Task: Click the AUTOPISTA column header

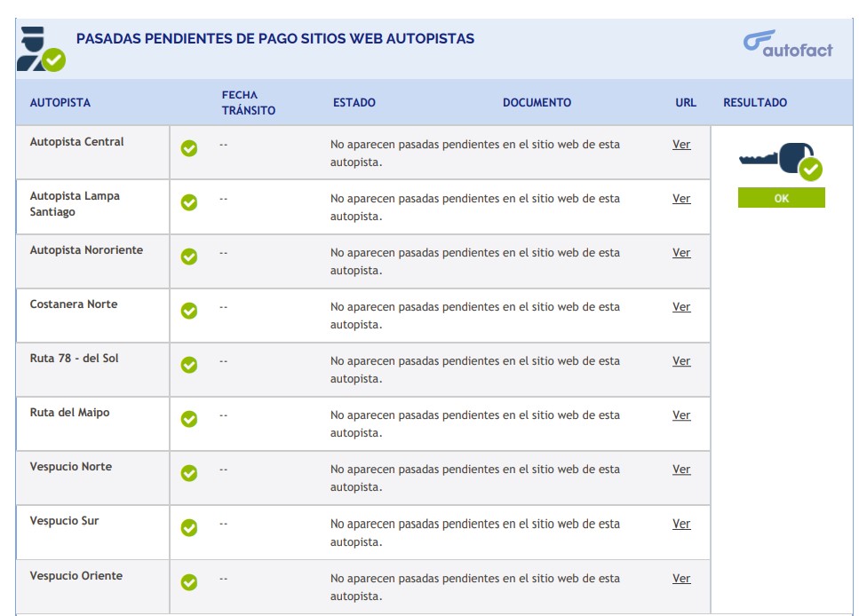Action: pyautogui.click(x=60, y=103)
